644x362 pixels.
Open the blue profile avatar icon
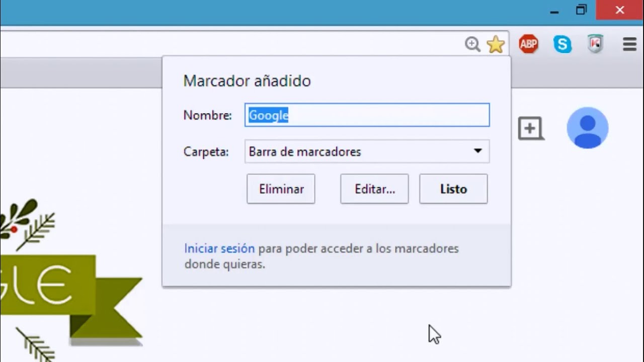coord(588,128)
